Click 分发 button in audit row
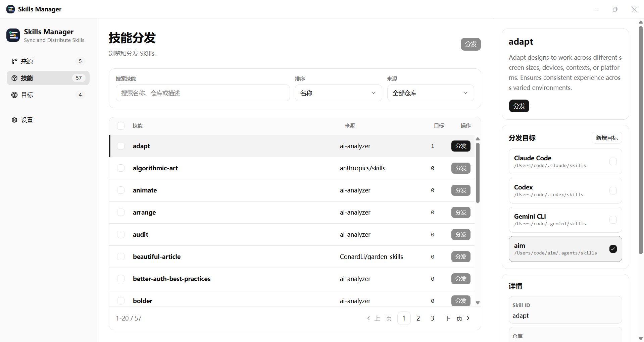 pos(461,234)
